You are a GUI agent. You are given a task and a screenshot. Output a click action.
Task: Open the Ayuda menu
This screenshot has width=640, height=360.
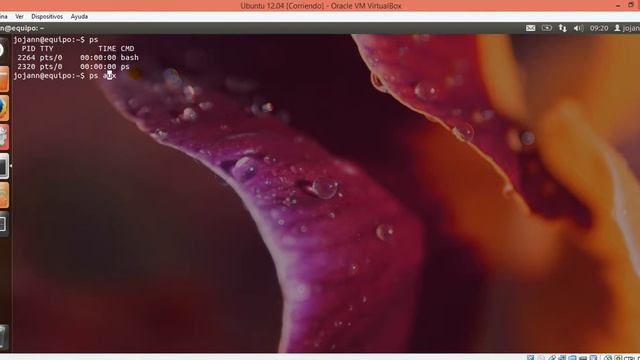coord(79,17)
